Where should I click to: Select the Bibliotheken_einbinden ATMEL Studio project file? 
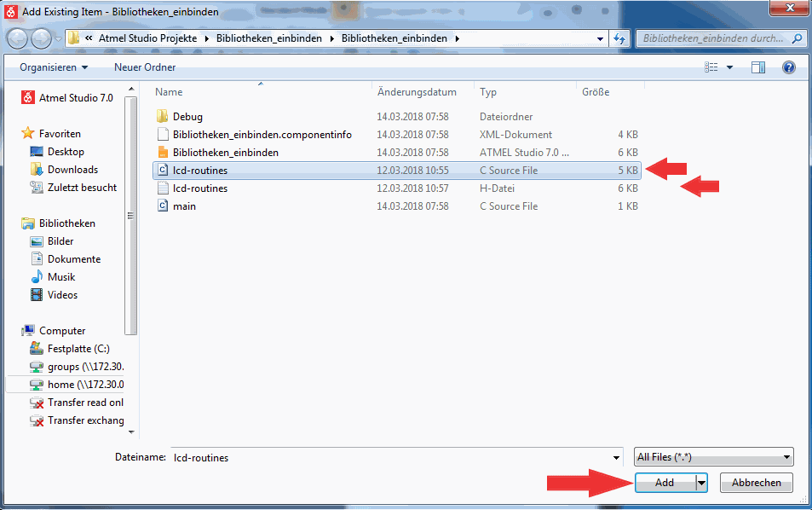point(225,153)
